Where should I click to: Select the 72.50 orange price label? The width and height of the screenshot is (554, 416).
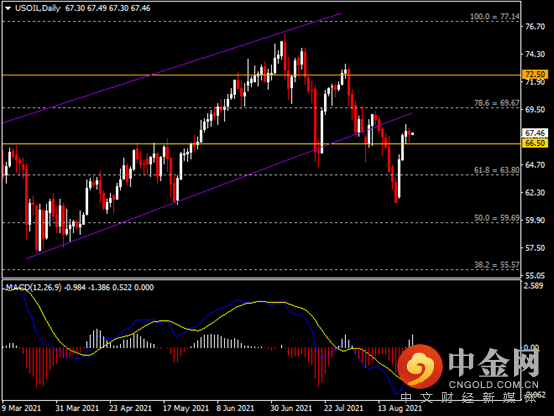click(535, 74)
